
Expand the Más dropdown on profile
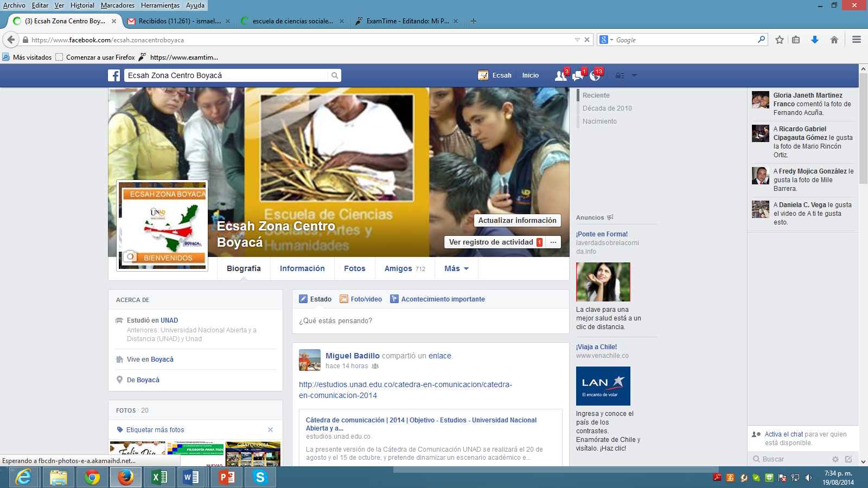(456, 268)
